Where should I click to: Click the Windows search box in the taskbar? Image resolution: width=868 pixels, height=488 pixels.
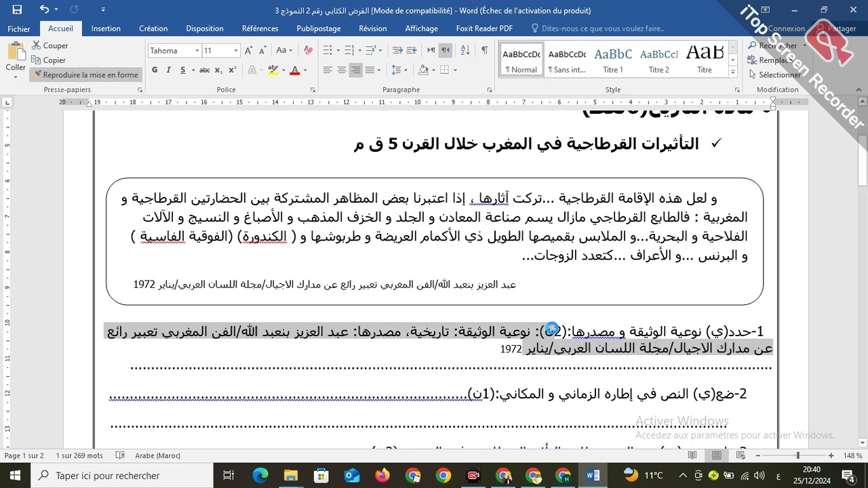tap(121, 476)
